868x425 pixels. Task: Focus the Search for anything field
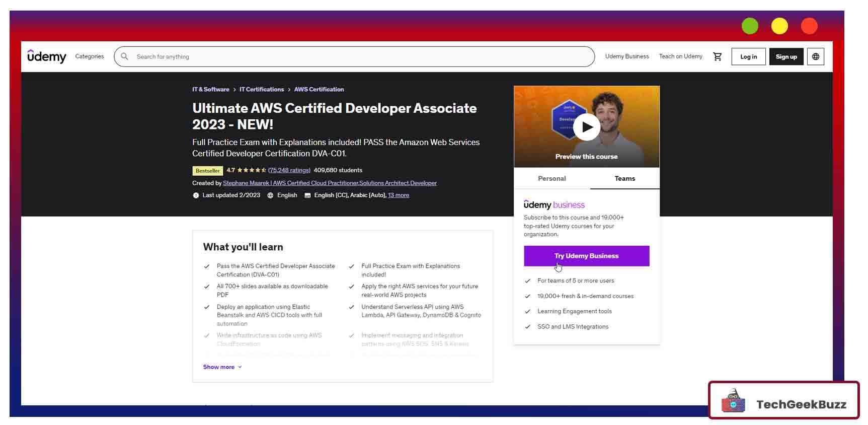352,56
